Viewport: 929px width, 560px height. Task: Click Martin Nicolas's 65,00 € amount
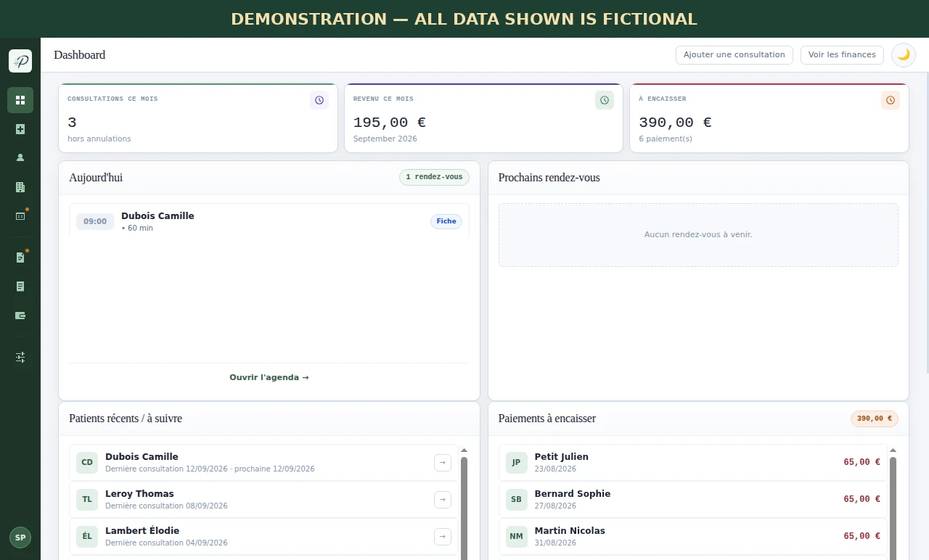[862, 536]
